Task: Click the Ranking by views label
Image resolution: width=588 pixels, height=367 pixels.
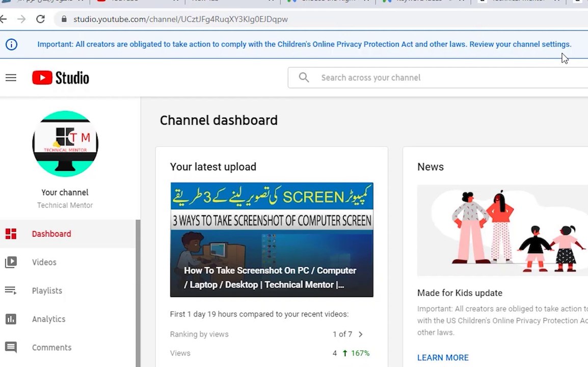Action: 199,334
